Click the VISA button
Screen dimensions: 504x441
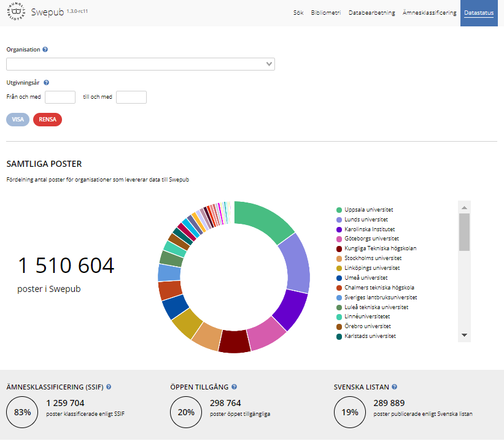(x=18, y=120)
